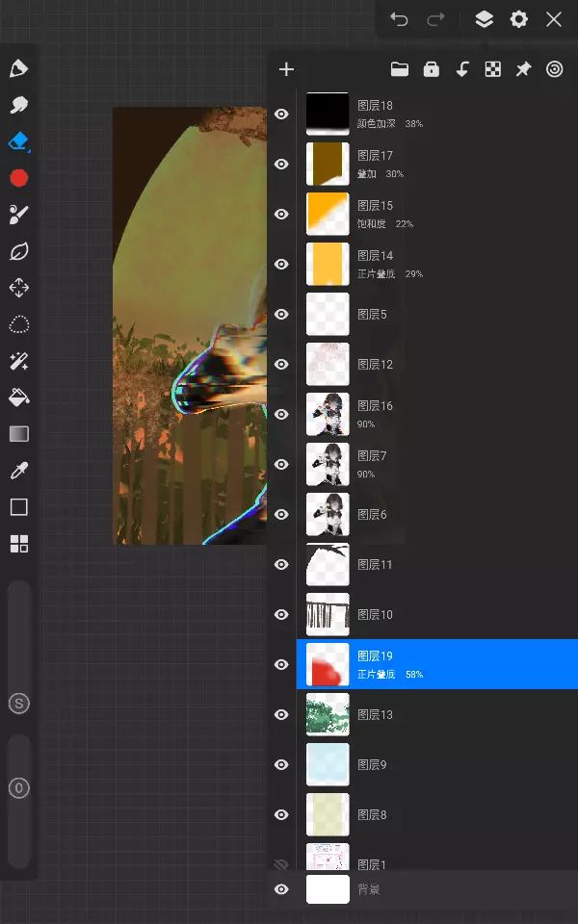Viewport: 578px width, 924px height.
Task: Hide layer 图层16
Action: (x=282, y=414)
